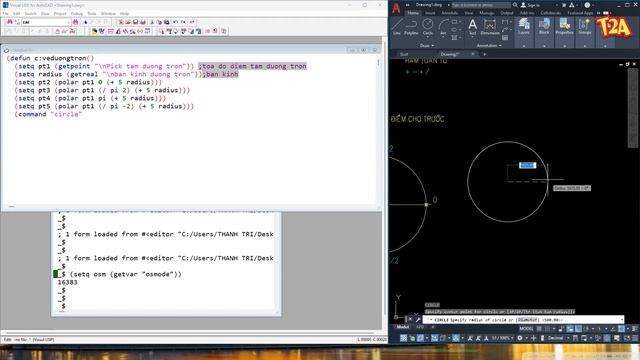
Task: Toggle dynamic input in AutoCAD status bar
Action: pyautogui.click(x=570, y=329)
